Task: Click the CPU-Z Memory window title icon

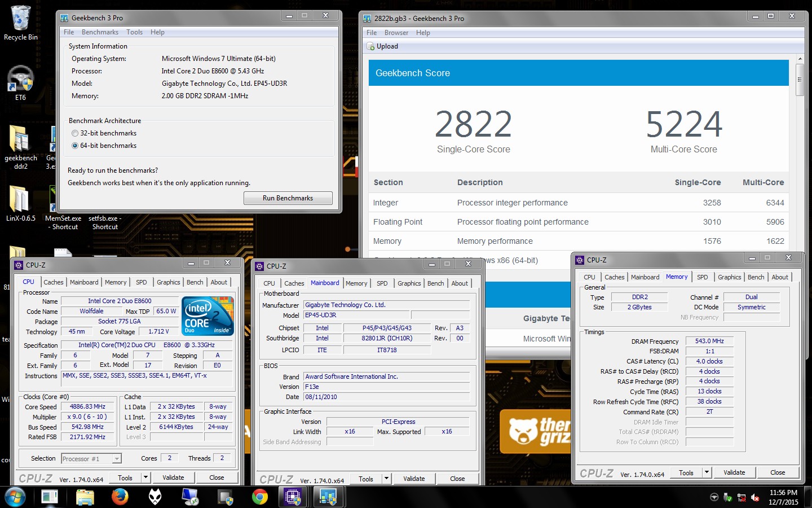Action: [580, 260]
